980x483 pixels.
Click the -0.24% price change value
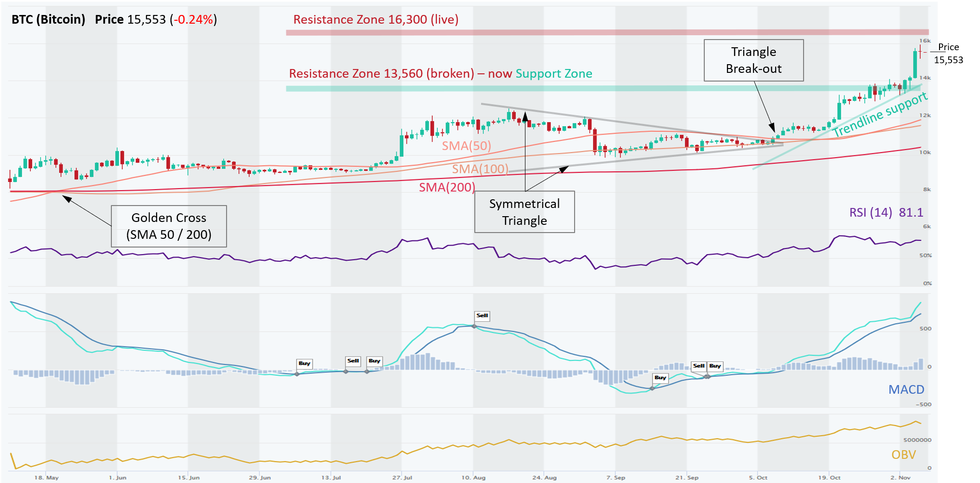(x=193, y=19)
